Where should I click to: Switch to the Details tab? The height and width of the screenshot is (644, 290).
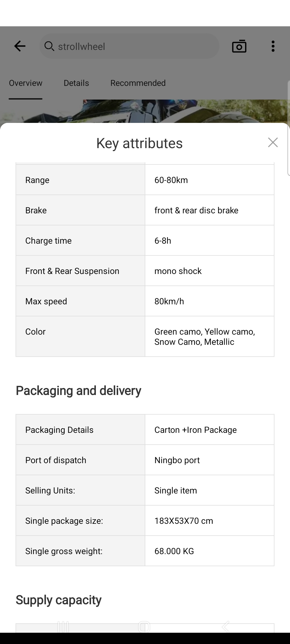[x=76, y=83]
